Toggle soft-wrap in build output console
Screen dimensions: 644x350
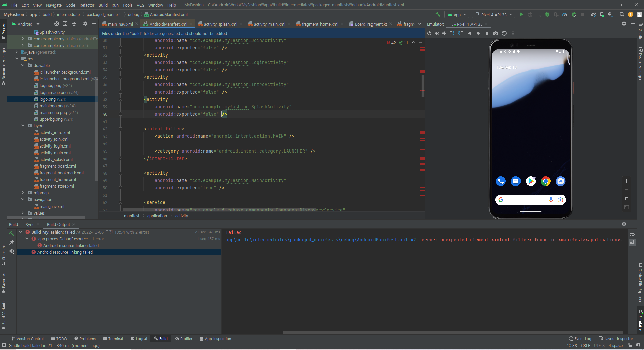pos(632,234)
